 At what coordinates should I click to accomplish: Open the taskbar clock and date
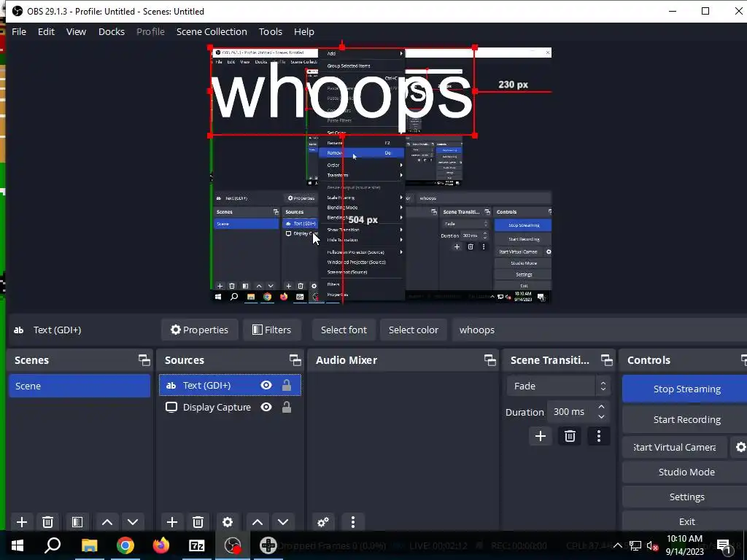(684, 545)
